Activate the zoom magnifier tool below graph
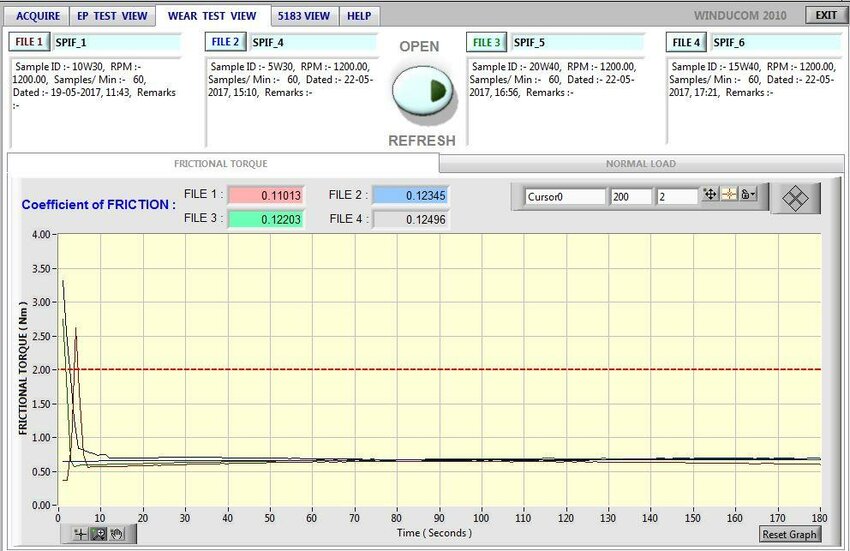The width and height of the screenshot is (850, 551). pos(100,534)
